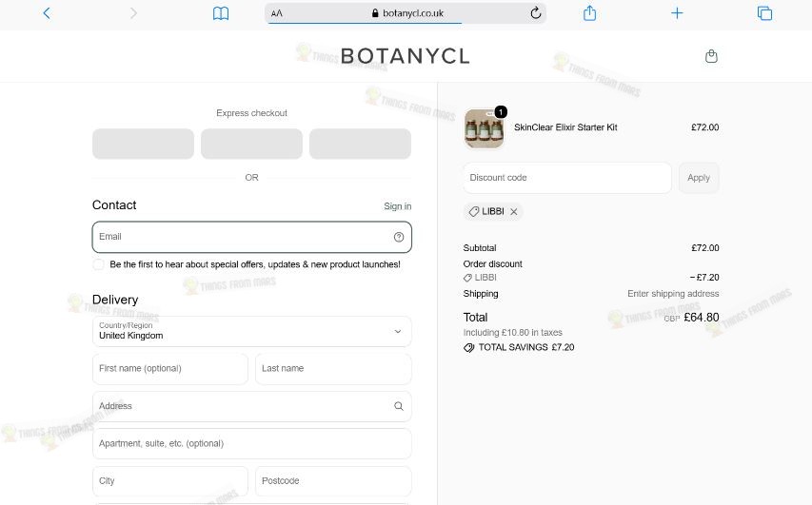Click the TOTAL SAVINGS £7.20 text
Viewport: 812px width, 505px height.
526,347
